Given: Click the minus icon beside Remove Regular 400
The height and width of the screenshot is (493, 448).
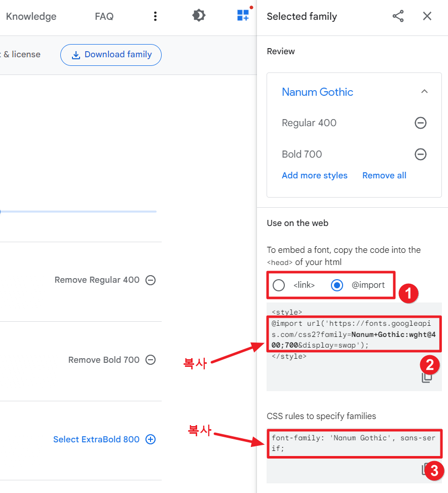Looking at the screenshot, I should (151, 280).
